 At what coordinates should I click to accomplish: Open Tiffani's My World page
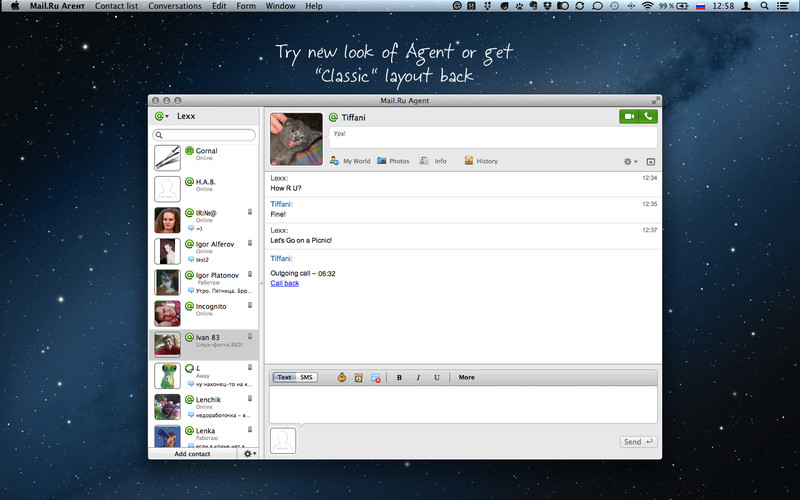click(350, 161)
